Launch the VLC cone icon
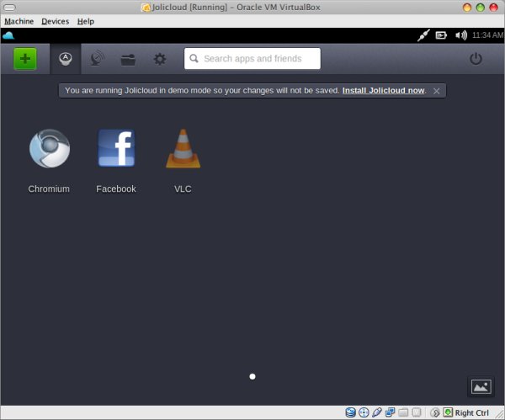Screen dimensions: 505x420 click(x=183, y=148)
